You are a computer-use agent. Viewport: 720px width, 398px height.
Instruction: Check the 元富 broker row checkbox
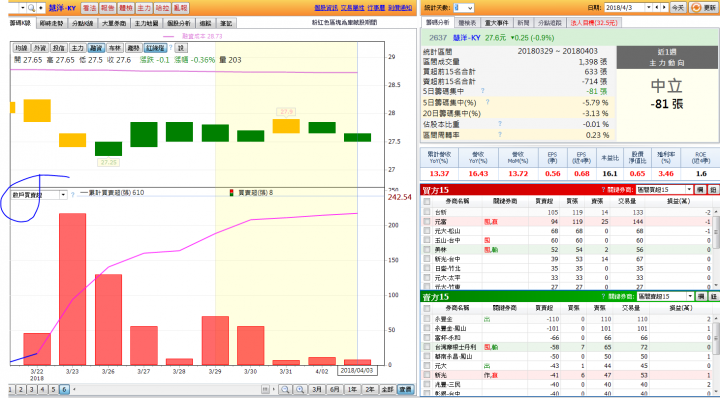tap(427, 221)
